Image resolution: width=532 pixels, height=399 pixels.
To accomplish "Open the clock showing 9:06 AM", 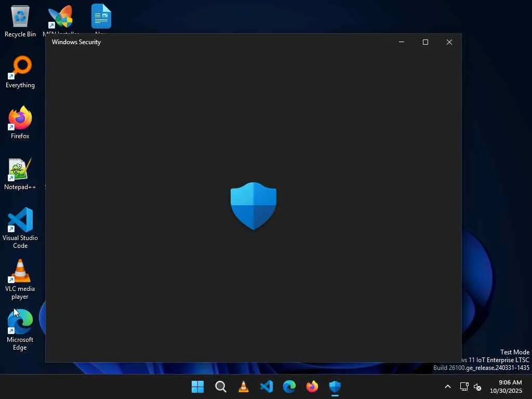I will 506,387.
